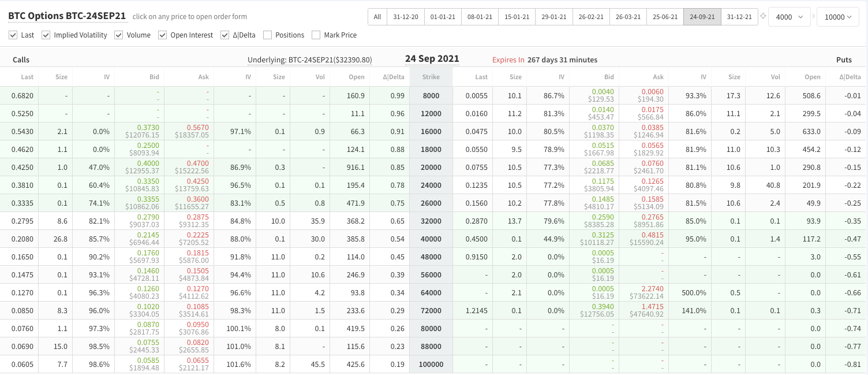Screen dimensions: 868x375
Task: Click the Strike column header
Action: point(431,77)
